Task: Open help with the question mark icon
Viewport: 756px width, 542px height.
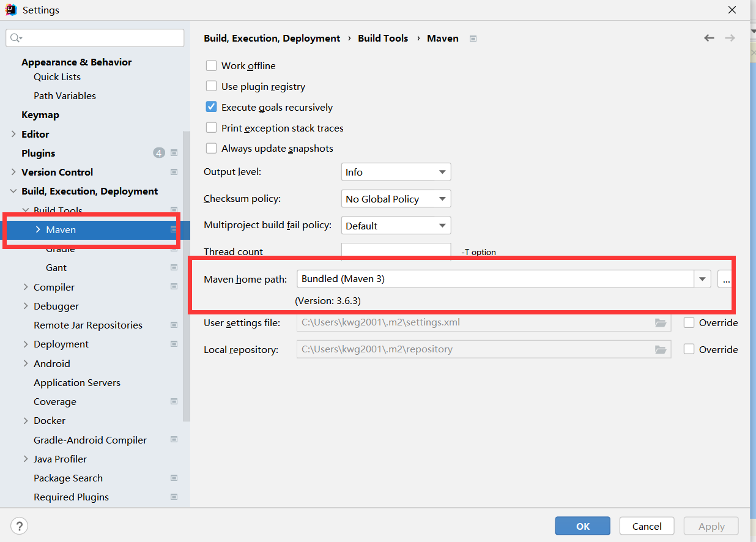Action: click(x=19, y=525)
